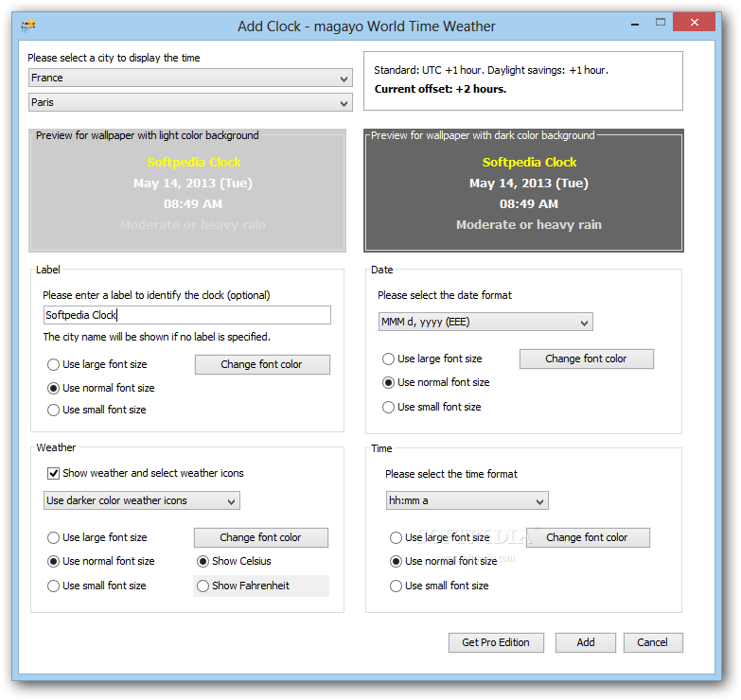Select large font size in Weather section
This screenshot has height=700, width=741.
[x=97, y=537]
